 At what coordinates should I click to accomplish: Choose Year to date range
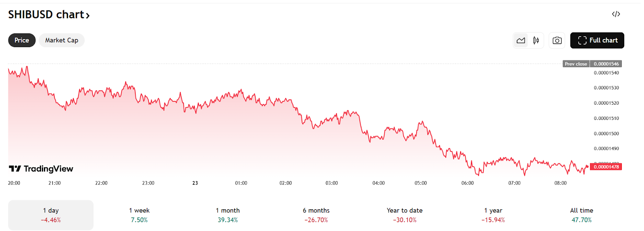[x=405, y=215]
